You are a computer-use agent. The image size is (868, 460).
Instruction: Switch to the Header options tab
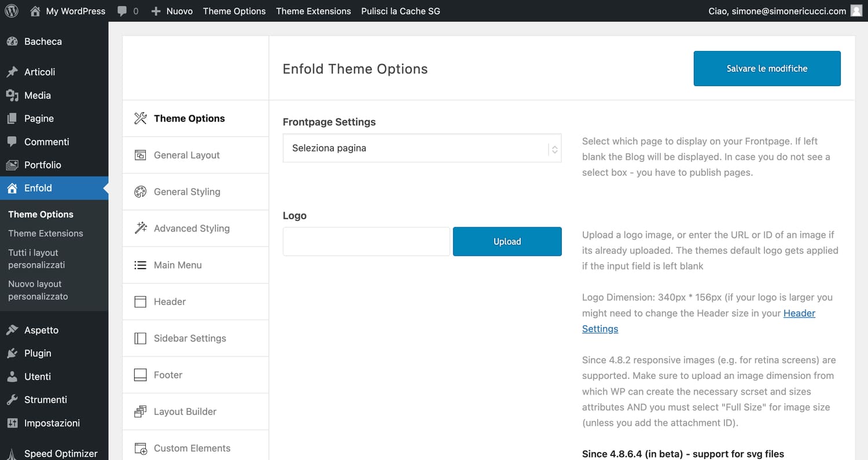[x=196, y=301]
